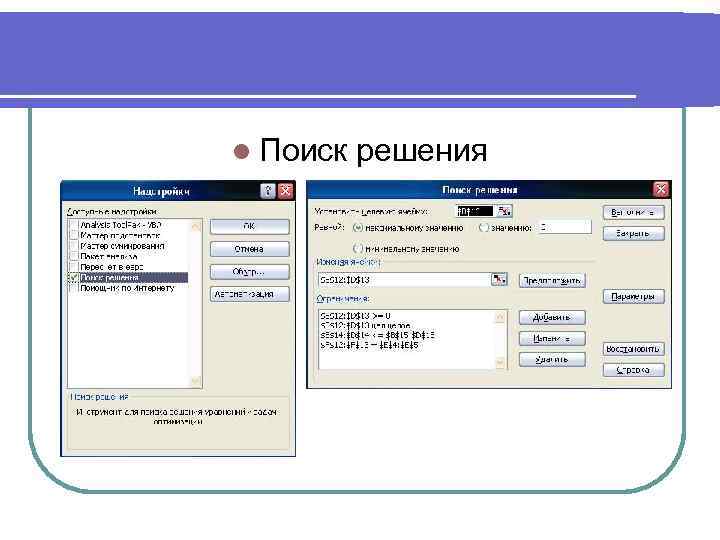This screenshot has height=540, width=720.
Task: Click the Изменяя ячейки range input field
Action: 404,280
